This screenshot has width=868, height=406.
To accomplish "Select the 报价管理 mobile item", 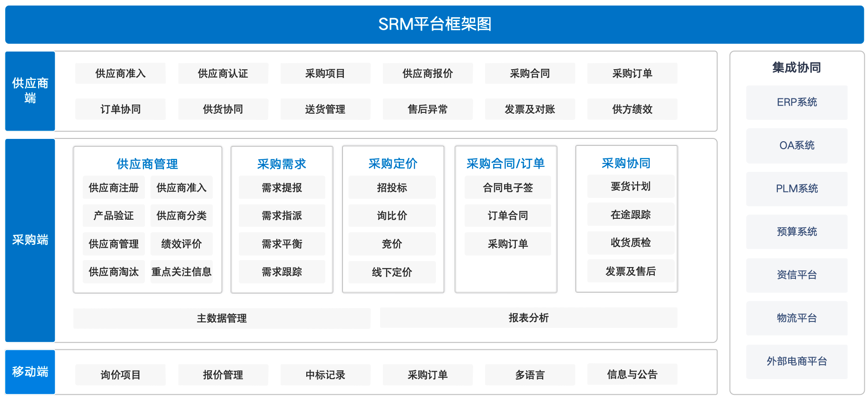I will click(x=223, y=375).
